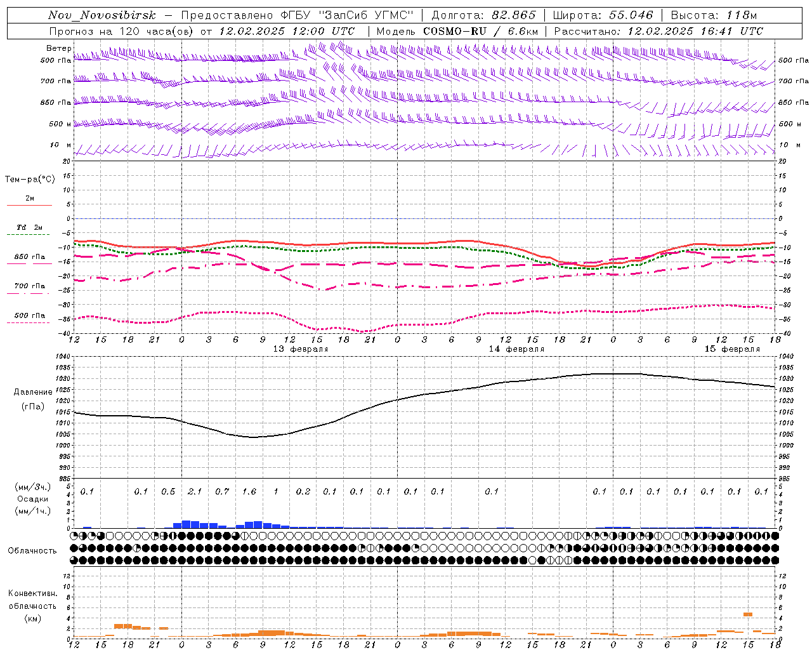Select the '1.6' three-hour precipitation value
The image size is (812, 650).
point(249,491)
